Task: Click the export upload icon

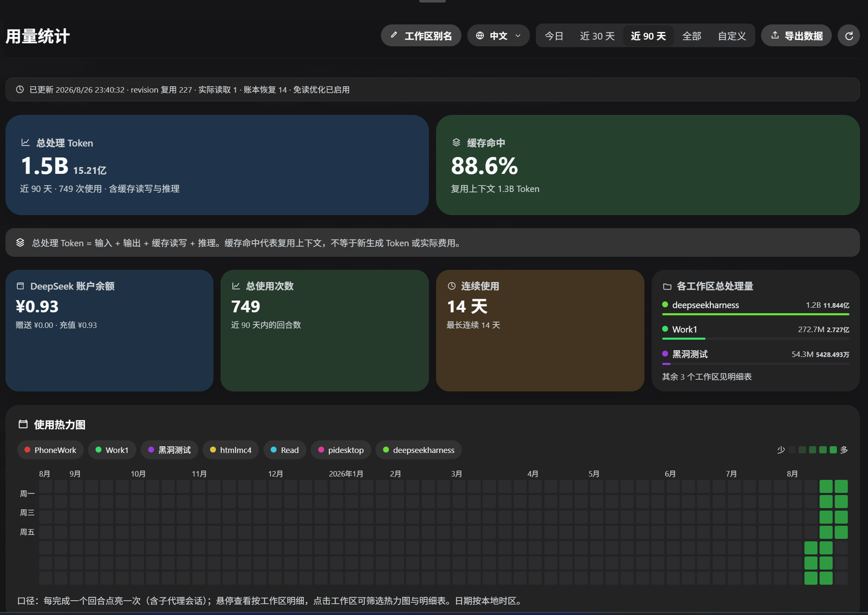Action: (x=775, y=35)
